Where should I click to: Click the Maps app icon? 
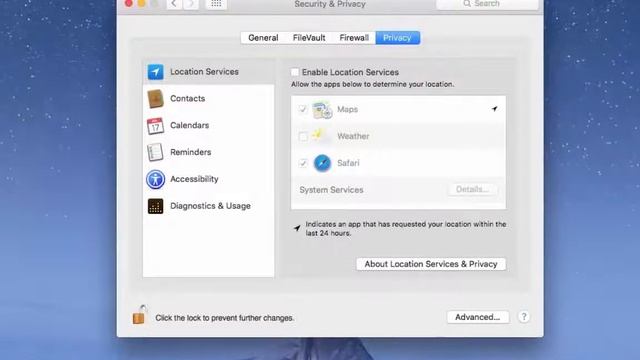[322, 109]
